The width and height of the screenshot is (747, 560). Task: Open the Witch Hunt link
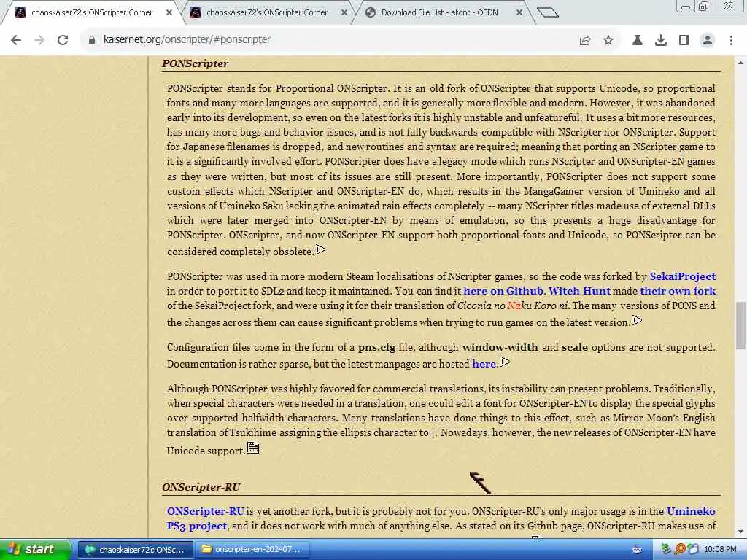point(578,291)
